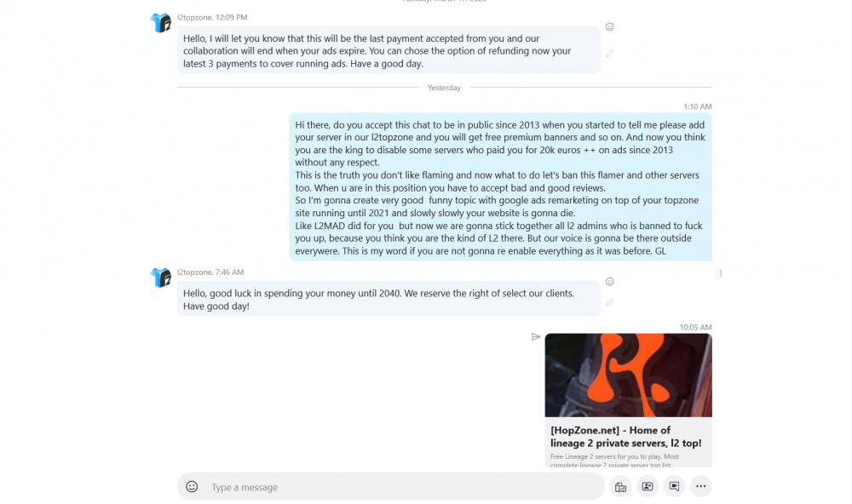The height and width of the screenshot is (504, 852).
Task: Click the pencil icon on 7:46 AM message
Action: coord(610,302)
